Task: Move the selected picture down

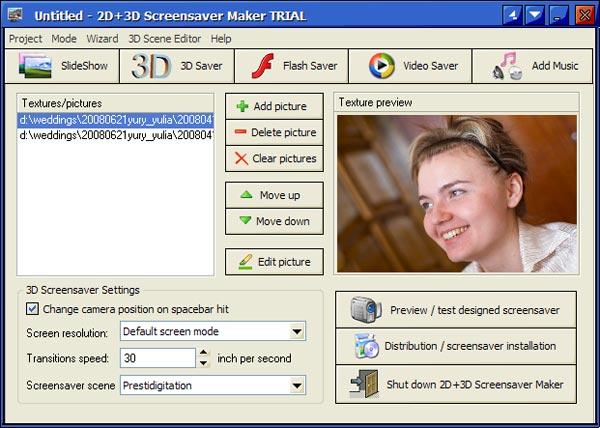Action: tap(274, 221)
